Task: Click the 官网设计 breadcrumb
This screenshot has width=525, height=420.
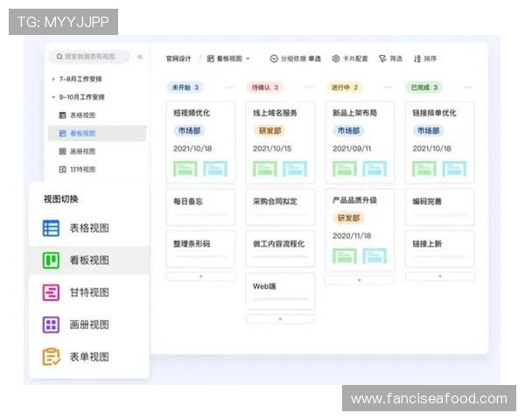Action: [x=178, y=59]
